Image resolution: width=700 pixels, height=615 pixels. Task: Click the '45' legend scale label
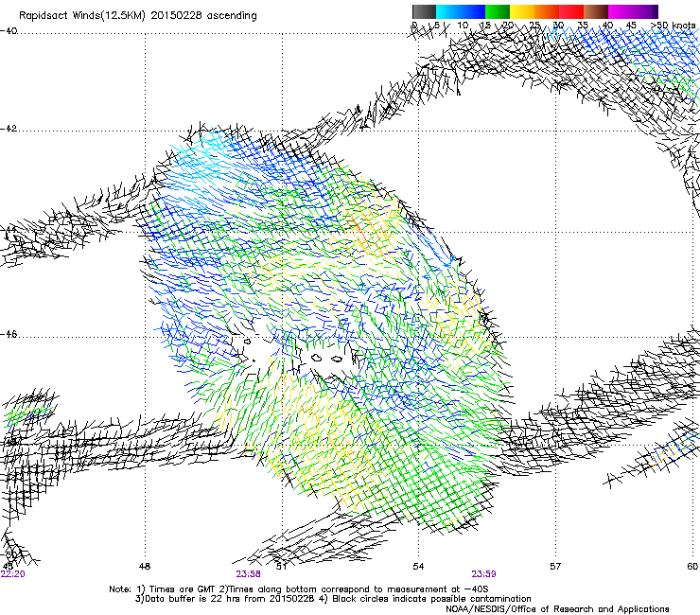tap(631, 26)
